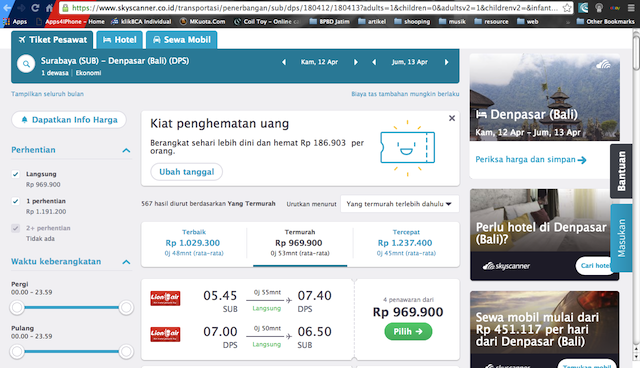The height and width of the screenshot is (368, 640).
Task: Uncheck the 1 perhentian filter
Action: 16,201
